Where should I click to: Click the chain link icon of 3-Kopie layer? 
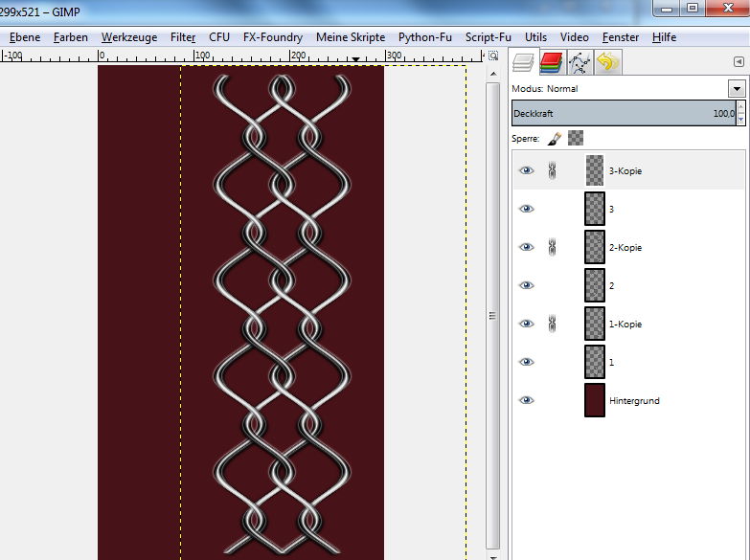[x=552, y=171]
